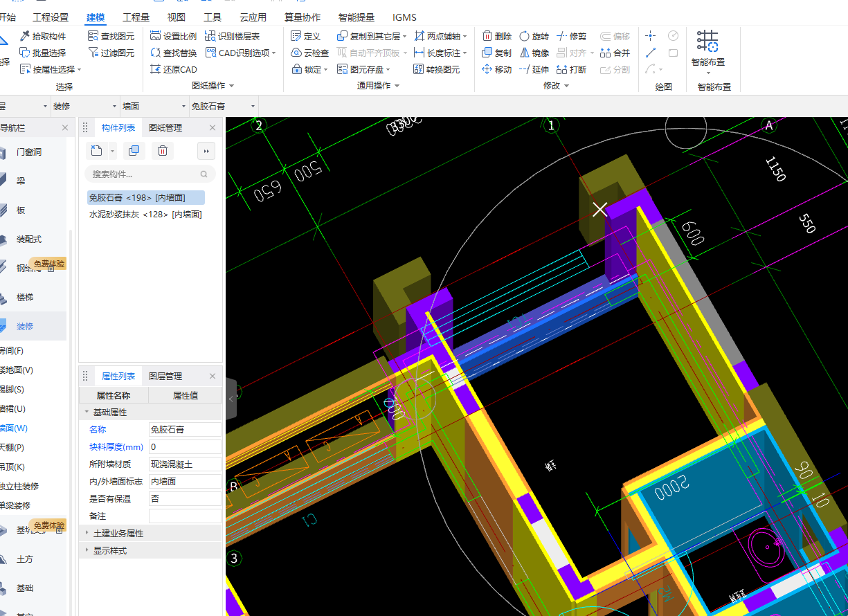Select 门窗洞 in navigation bar
Image resolution: width=848 pixels, height=616 pixels.
coord(28,152)
